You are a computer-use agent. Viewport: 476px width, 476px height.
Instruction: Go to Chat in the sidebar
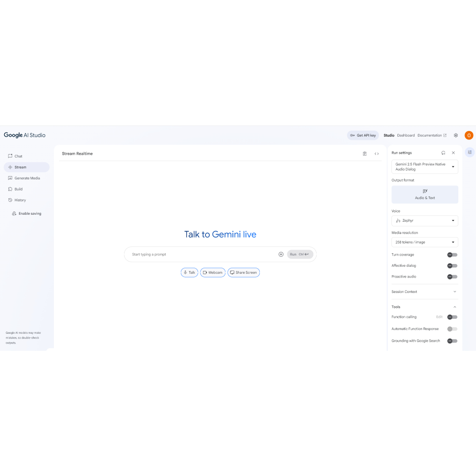[x=19, y=156]
